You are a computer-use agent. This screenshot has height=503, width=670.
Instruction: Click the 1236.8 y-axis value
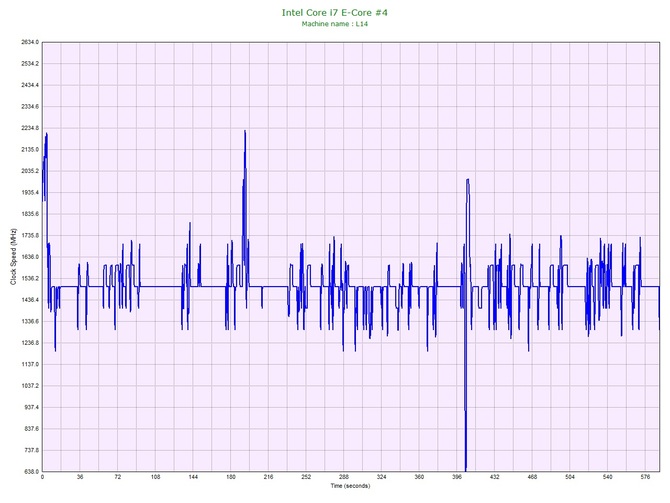30,343
